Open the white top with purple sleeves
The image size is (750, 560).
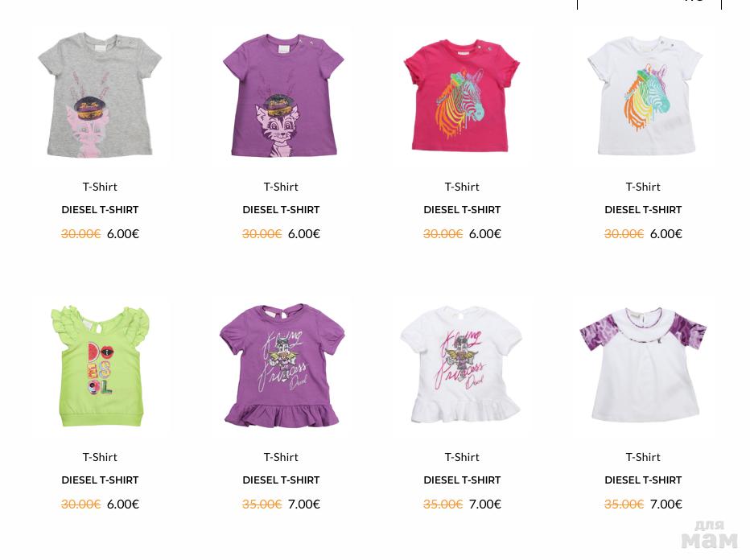[x=643, y=364]
